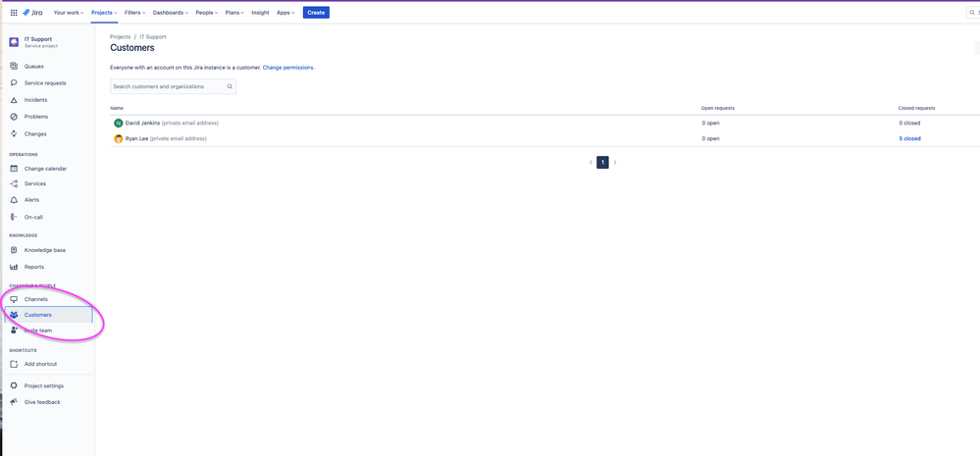Image resolution: width=980 pixels, height=456 pixels.
Task: Click the Queues icon in sidebar
Action: coord(14,67)
